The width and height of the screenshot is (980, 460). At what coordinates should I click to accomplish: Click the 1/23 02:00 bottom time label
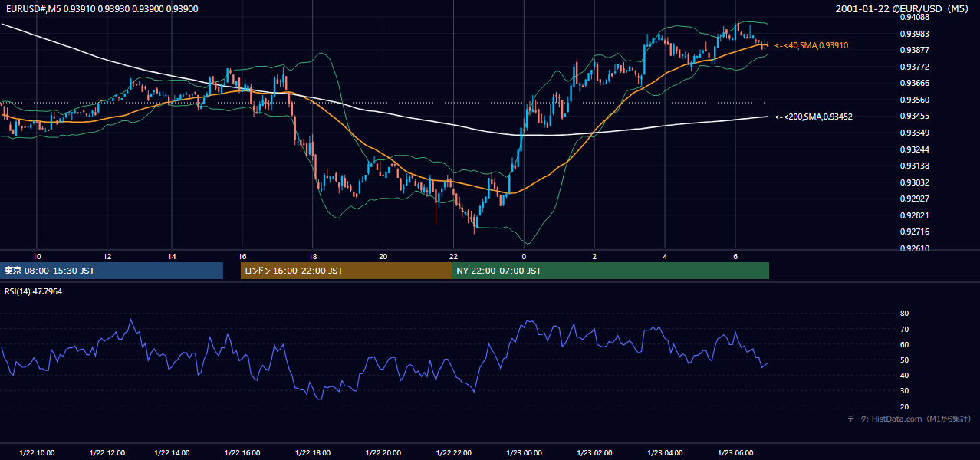594,452
